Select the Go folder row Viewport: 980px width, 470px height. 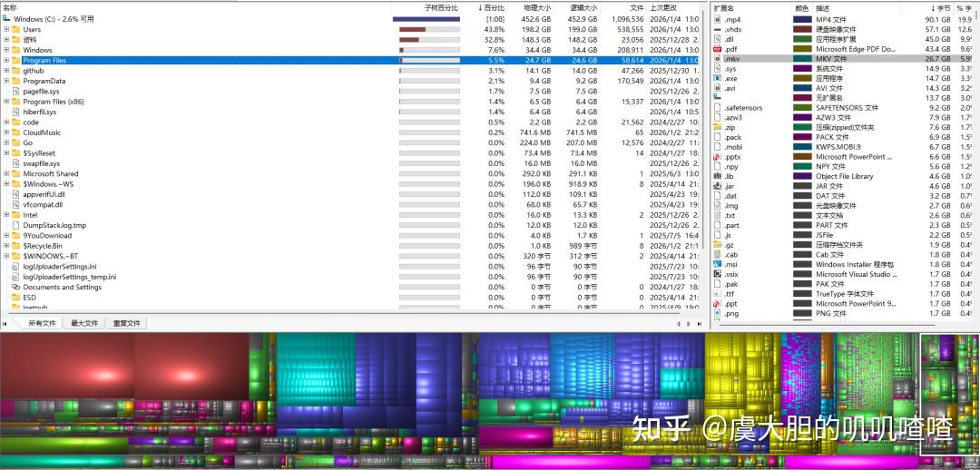(350, 142)
